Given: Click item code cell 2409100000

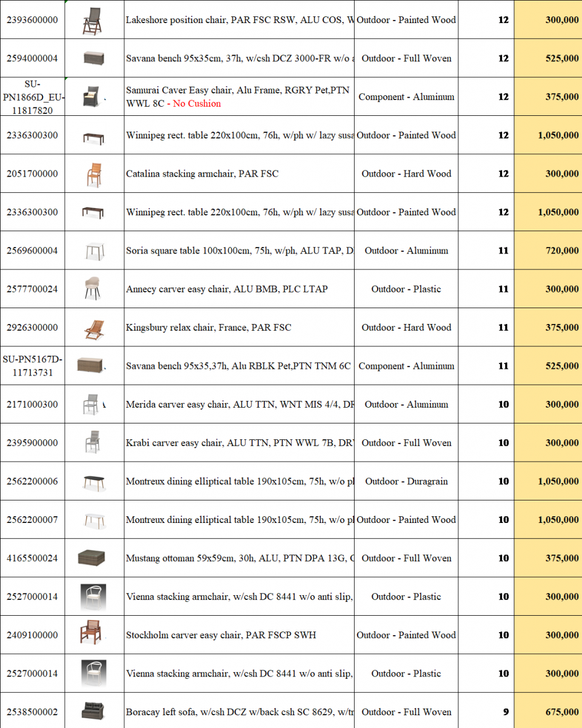Looking at the screenshot, I should click(33, 635).
